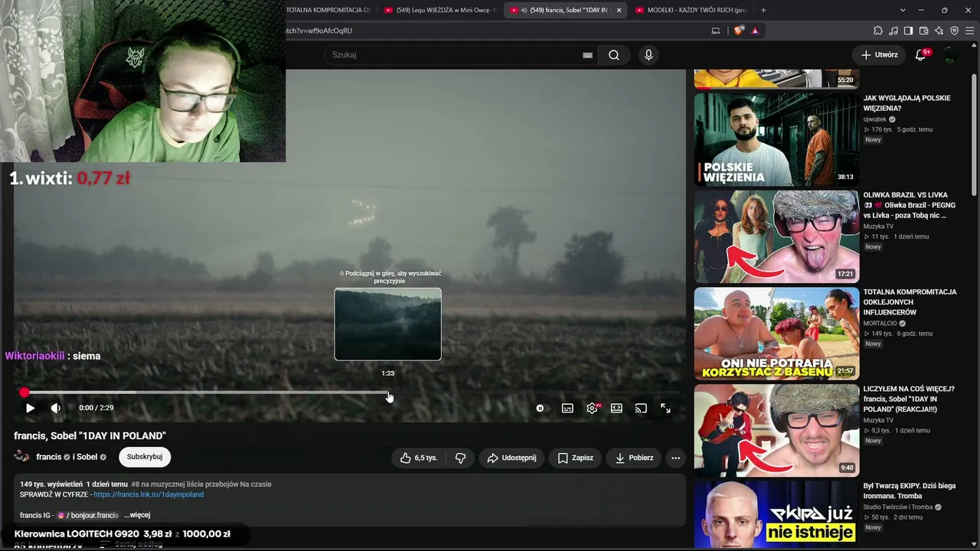
Task: Open the ONI NIE POTRAFIĄ KORZYSTAĆ Z BASENU thumbnail
Action: click(x=776, y=334)
